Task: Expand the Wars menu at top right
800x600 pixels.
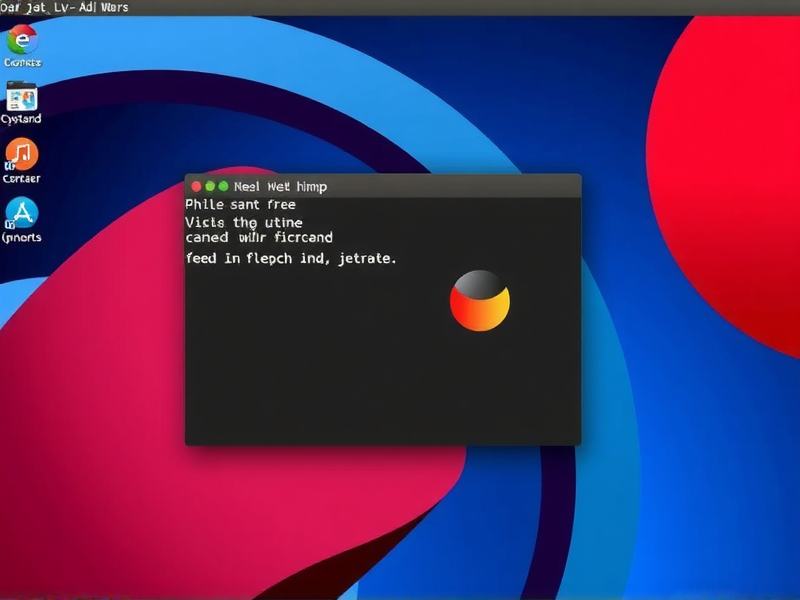Action: [x=117, y=8]
